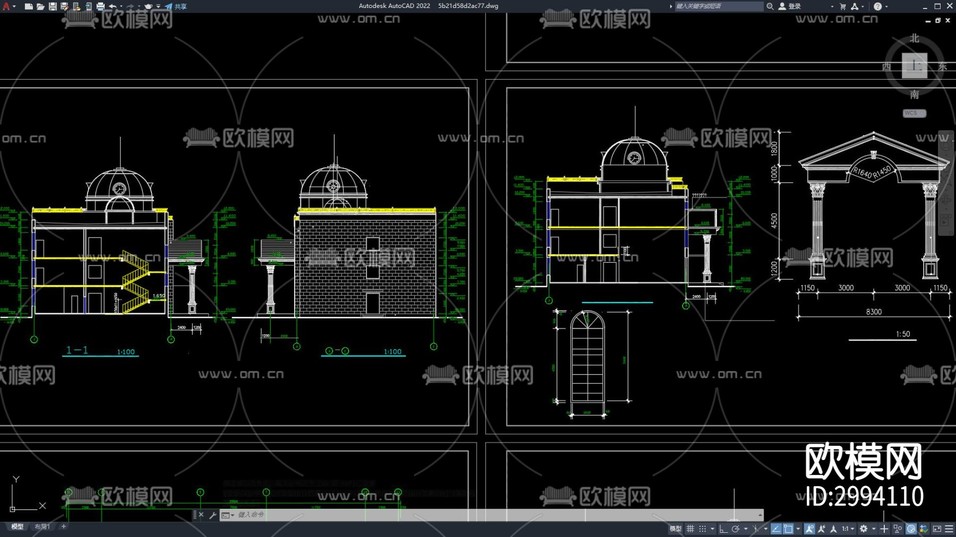Image resolution: width=956 pixels, height=537 pixels.
Task: Toggle snap mode dotted-grid icon
Action: [702, 529]
